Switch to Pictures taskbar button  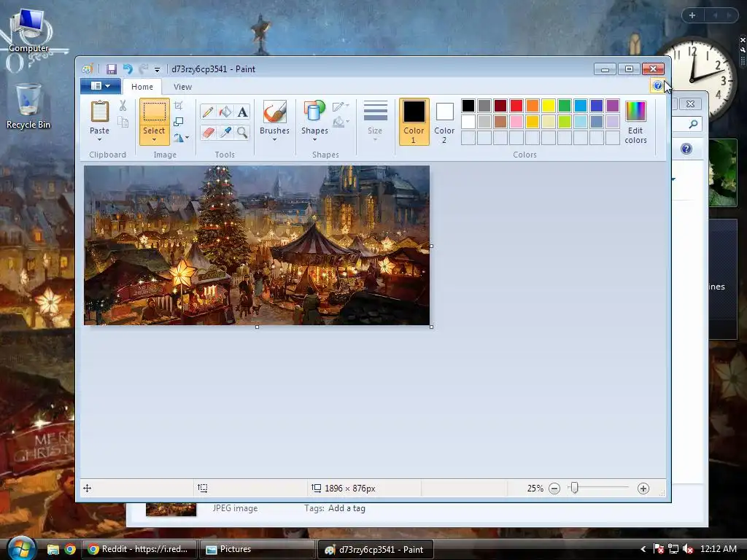coord(257,549)
